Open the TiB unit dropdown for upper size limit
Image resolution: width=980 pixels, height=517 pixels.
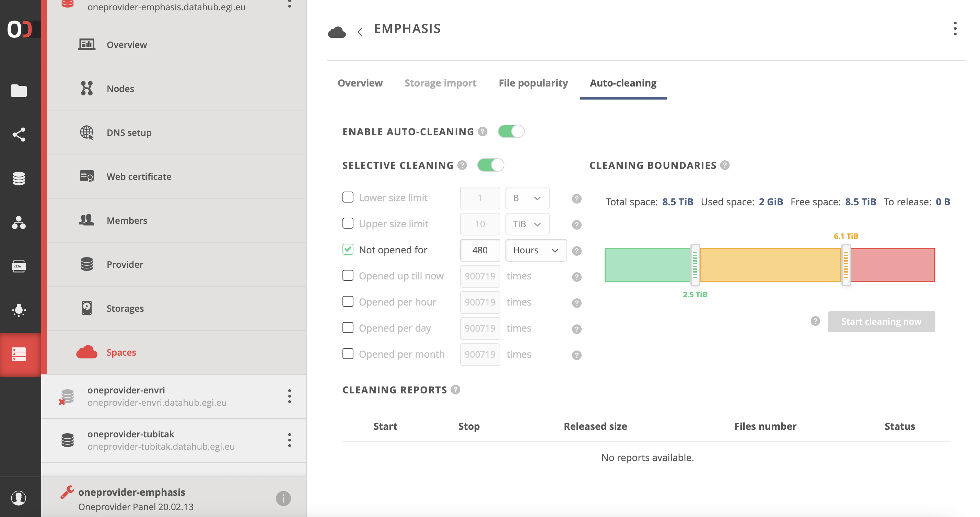pyautogui.click(x=527, y=224)
